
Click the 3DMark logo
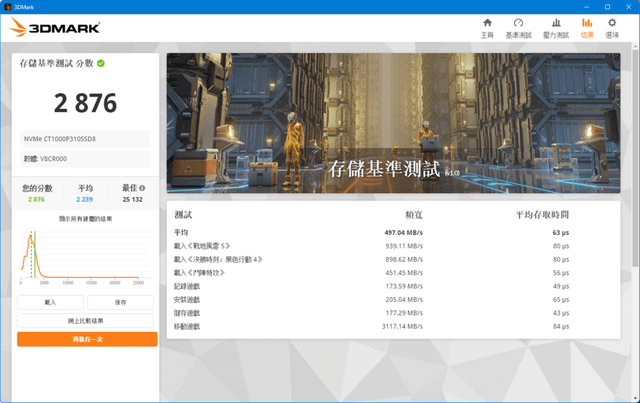point(55,27)
